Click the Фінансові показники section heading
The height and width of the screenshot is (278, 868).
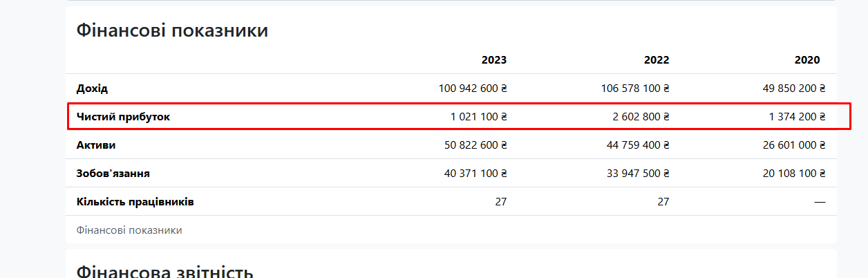pyautogui.click(x=172, y=30)
